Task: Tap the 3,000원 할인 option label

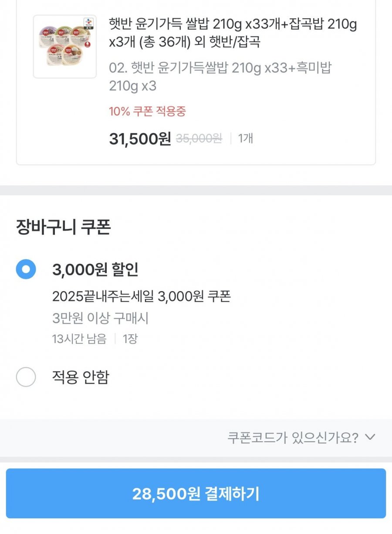Action: (x=95, y=270)
